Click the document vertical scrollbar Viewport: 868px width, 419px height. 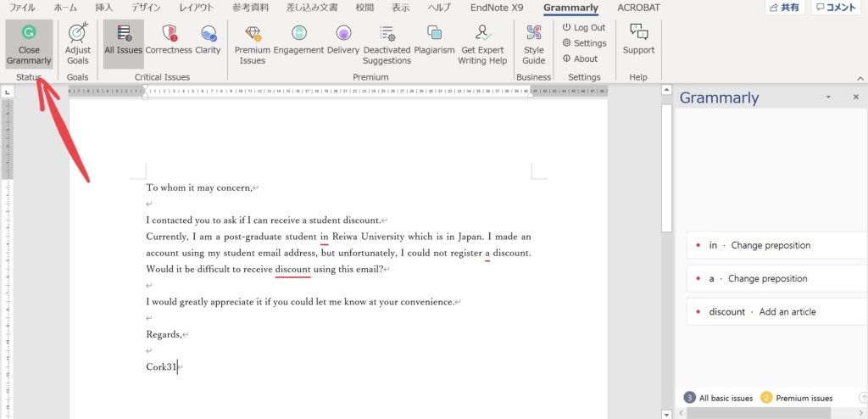point(667,166)
